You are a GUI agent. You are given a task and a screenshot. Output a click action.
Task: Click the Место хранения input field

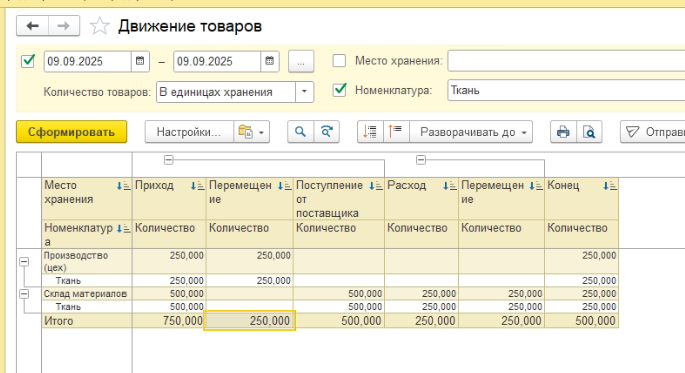click(x=566, y=61)
